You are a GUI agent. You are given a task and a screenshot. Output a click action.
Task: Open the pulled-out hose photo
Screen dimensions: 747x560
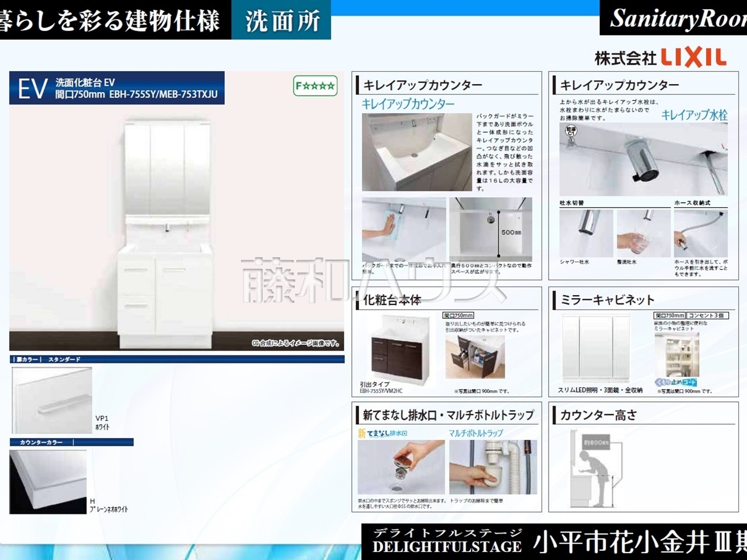[701, 233]
